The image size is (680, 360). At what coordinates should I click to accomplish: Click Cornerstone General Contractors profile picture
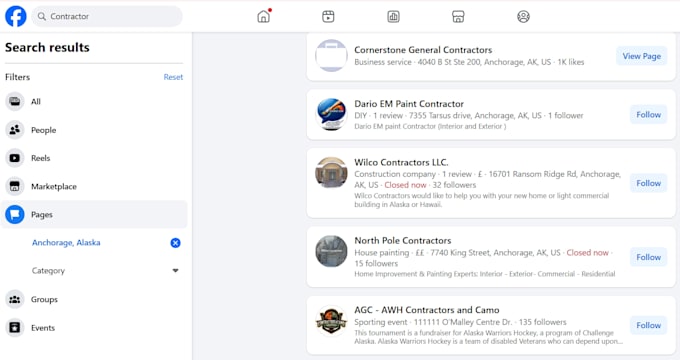click(x=331, y=56)
